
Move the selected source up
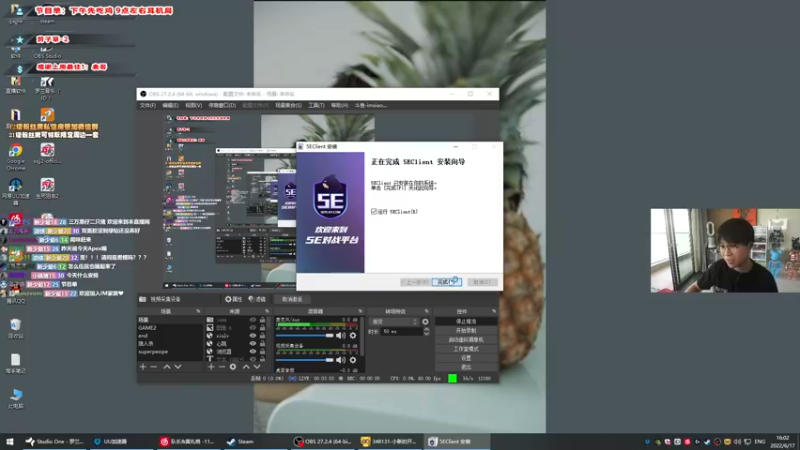point(246,367)
